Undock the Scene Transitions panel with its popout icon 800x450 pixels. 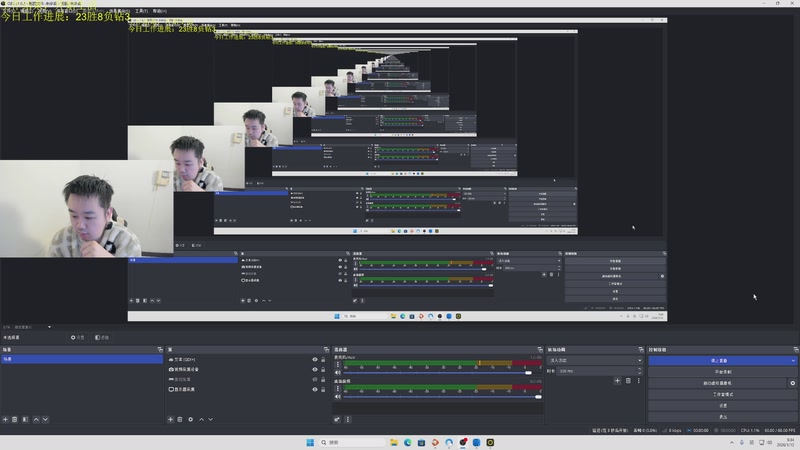click(641, 349)
